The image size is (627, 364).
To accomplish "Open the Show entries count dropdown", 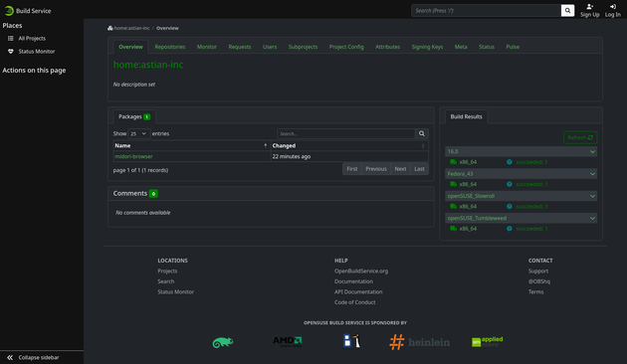I will [138, 134].
